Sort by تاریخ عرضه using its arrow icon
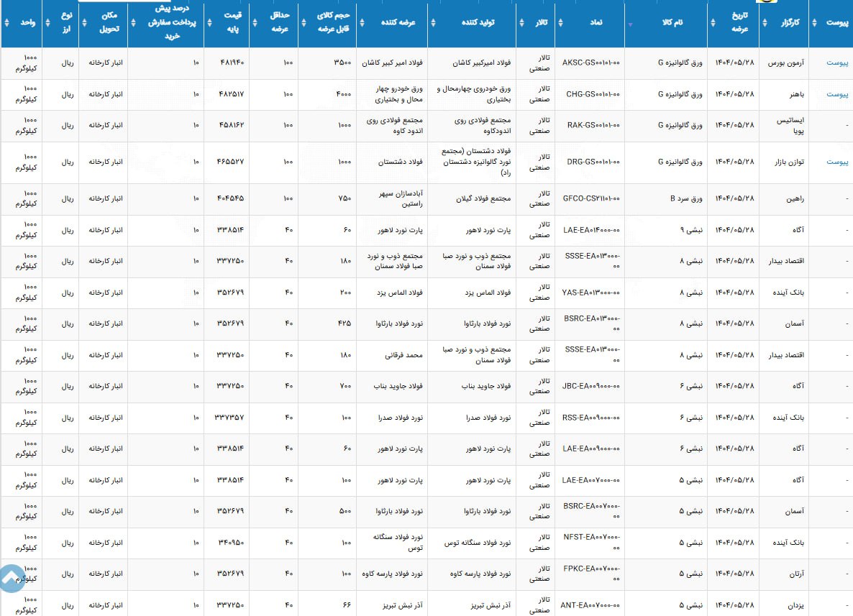Viewport: 853px width, 616px height. tap(713, 23)
